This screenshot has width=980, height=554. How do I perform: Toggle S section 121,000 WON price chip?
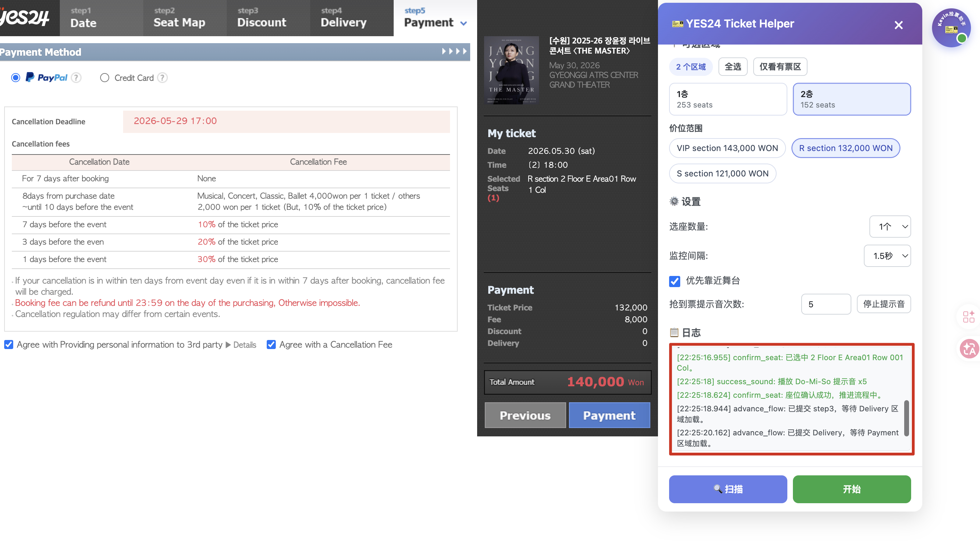(722, 174)
